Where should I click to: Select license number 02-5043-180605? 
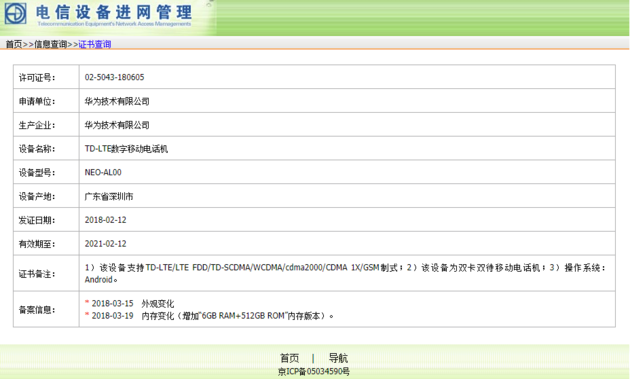point(115,77)
